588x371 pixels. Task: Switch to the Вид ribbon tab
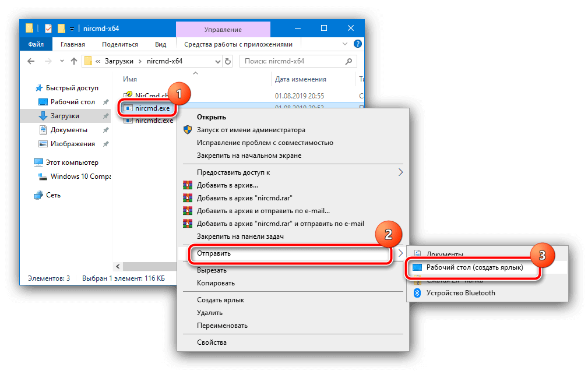pos(160,44)
